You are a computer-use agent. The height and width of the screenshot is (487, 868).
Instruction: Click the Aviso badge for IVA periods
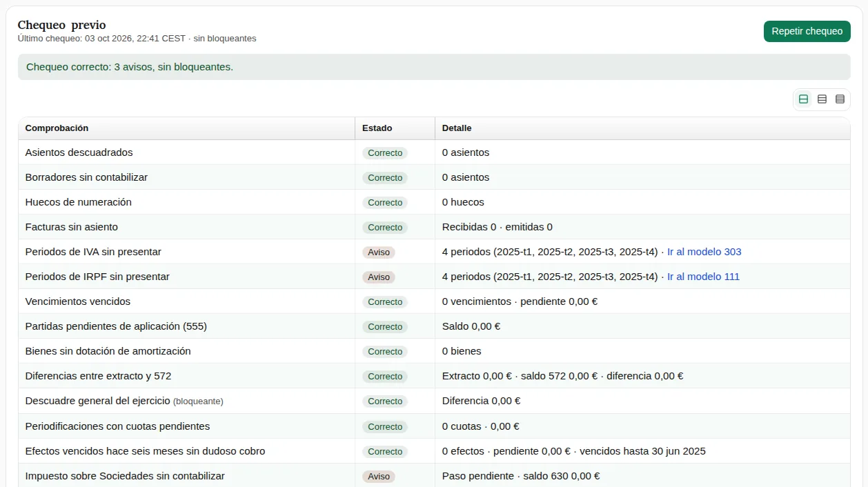click(379, 252)
